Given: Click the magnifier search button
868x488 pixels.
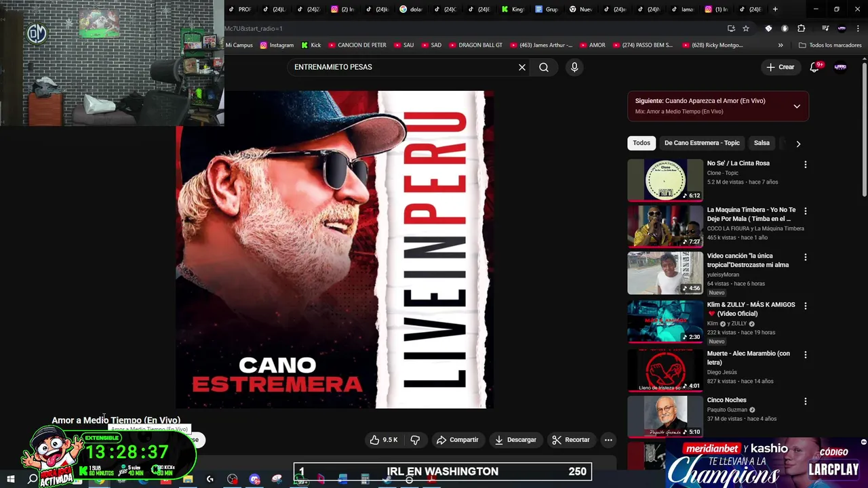Looking at the screenshot, I should pyautogui.click(x=544, y=67).
